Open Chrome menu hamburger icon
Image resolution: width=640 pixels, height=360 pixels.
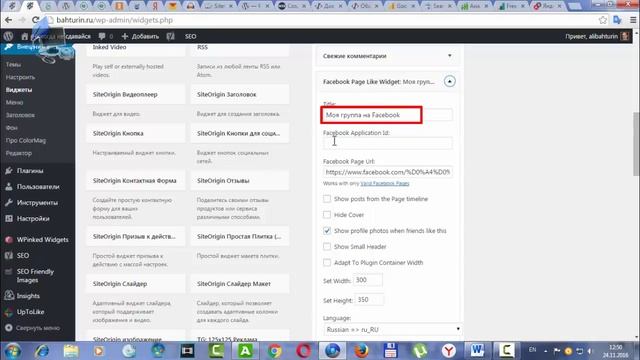633,20
